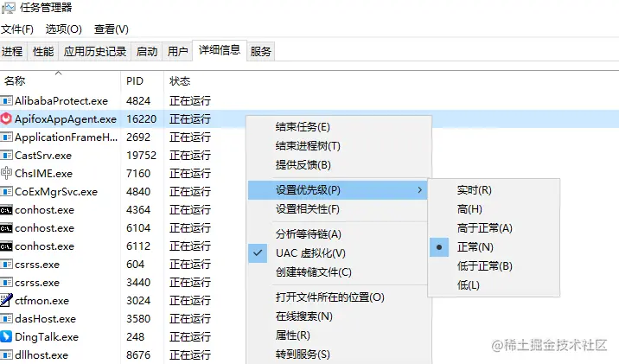619x364 pixels.
Task: Click the red ApifoxAppAgent.exe icon
Action: pos(6,118)
